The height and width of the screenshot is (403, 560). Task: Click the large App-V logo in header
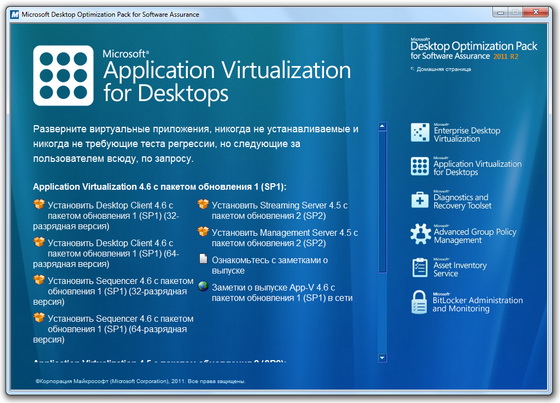point(63,75)
